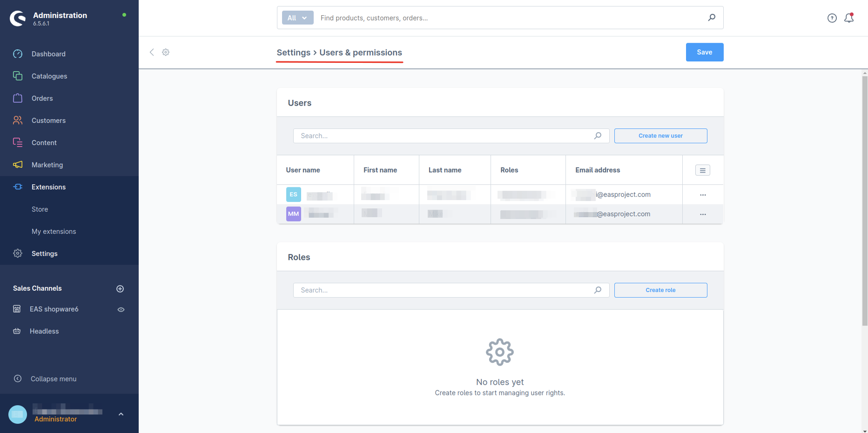Click the Save button
This screenshot has width=868, height=433.
pos(704,52)
